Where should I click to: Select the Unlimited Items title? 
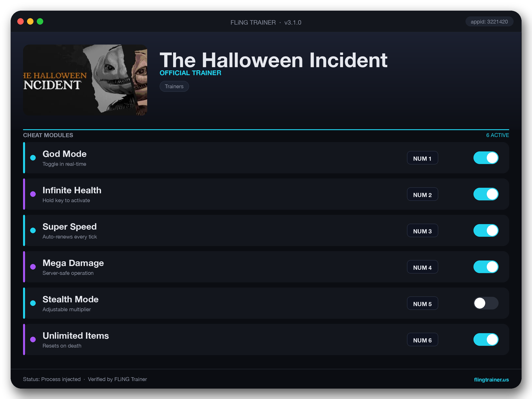(x=76, y=336)
